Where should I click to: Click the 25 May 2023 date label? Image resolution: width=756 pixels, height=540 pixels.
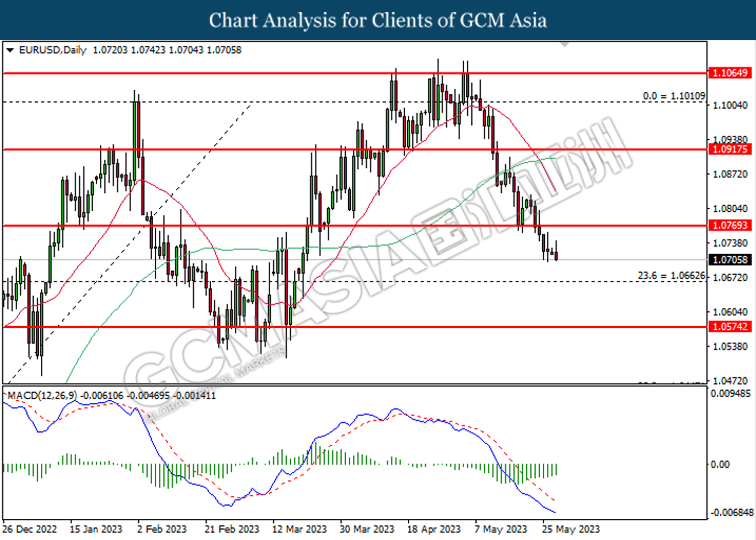[571, 529]
